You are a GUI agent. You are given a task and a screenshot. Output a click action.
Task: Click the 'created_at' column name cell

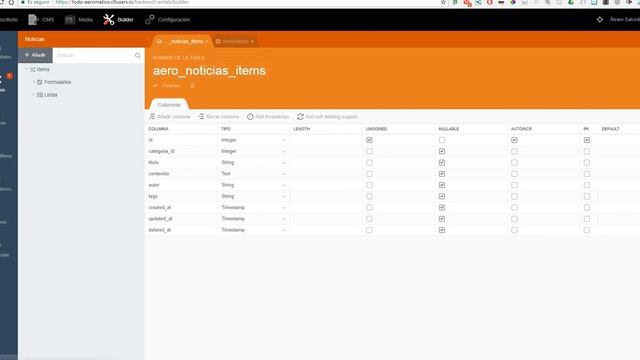pos(181,208)
